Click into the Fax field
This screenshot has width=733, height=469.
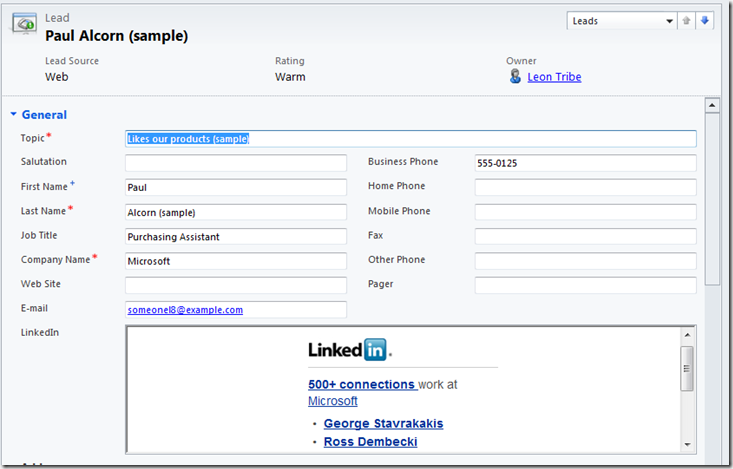585,236
